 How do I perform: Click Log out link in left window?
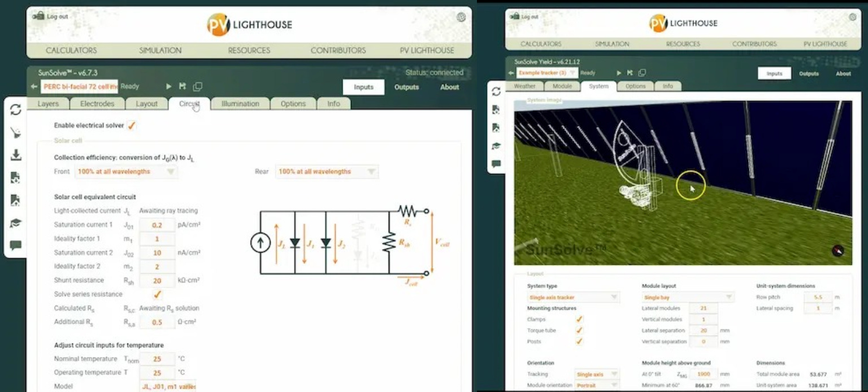(57, 16)
